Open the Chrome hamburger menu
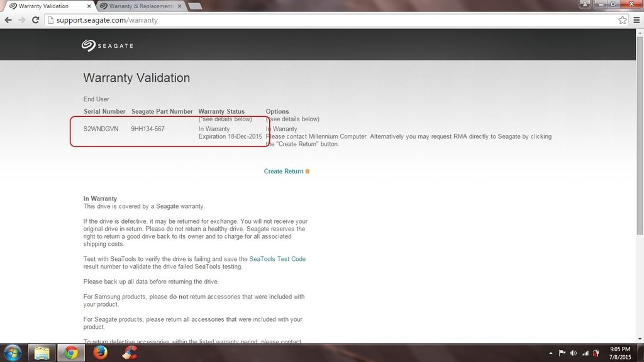This screenshot has height=362, width=644. pos(636,20)
